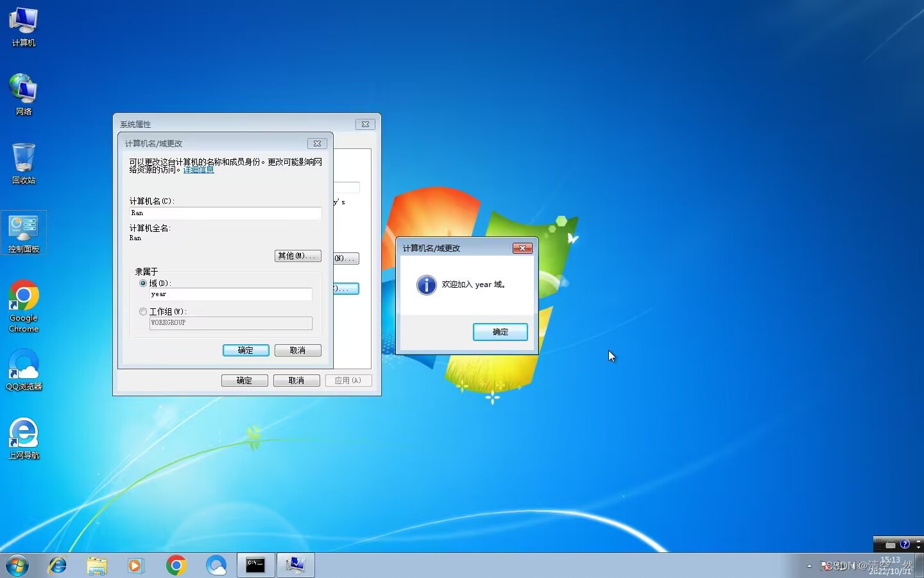Click the info icon in message box
The height and width of the screenshot is (578, 924).
tap(427, 285)
